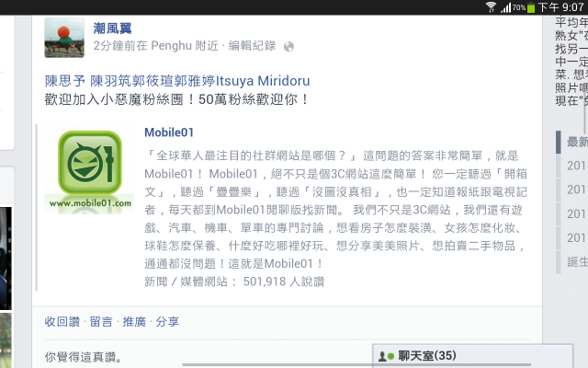Tap the cellular signal bars icon
The height and width of the screenshot is (368, 588).
tap(505, 7)
